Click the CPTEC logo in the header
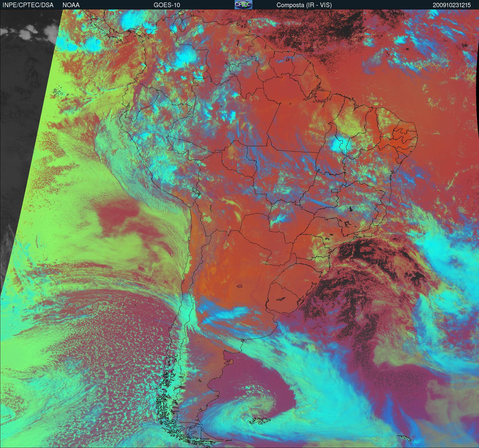Image resolution: width=479 pixels, height=448 pixels. tap(243, 5)
